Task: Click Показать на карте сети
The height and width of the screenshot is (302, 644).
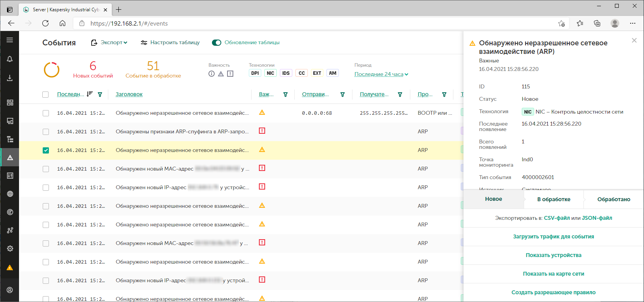Action: tap(553, 274)
